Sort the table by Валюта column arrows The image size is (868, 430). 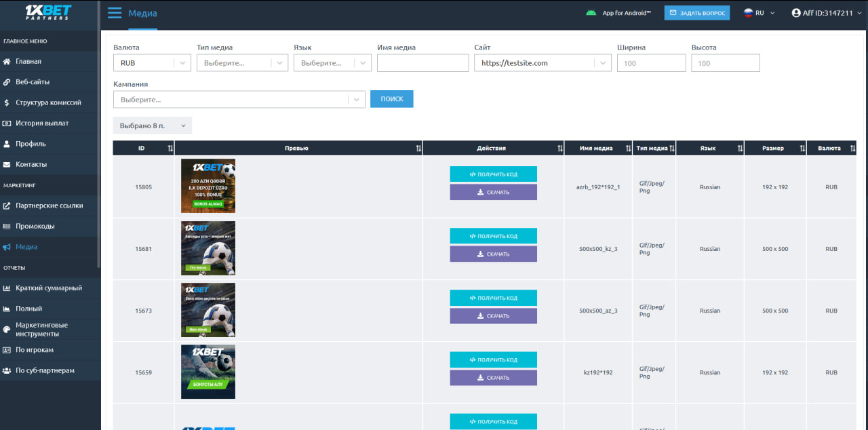coord(852,149)
